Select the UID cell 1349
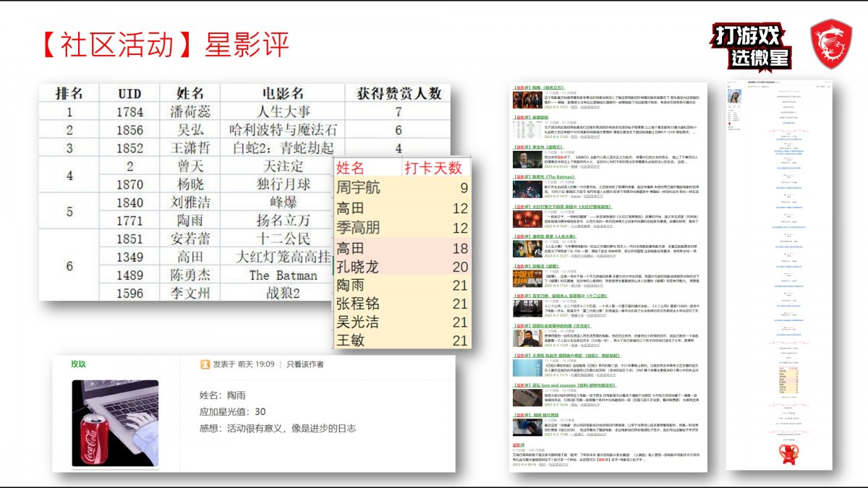The width and height of the screenshot is (868, 488). pyautogui.click(x=129, y=257)
